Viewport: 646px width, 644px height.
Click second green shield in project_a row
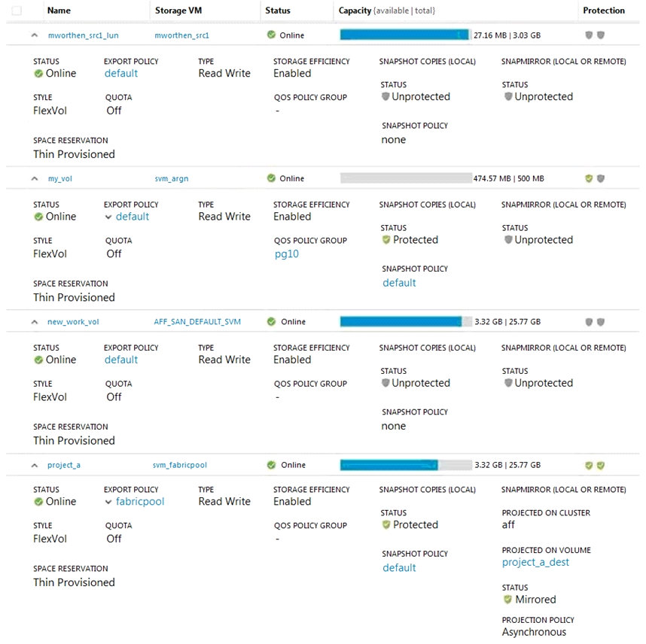pos(601,465)
